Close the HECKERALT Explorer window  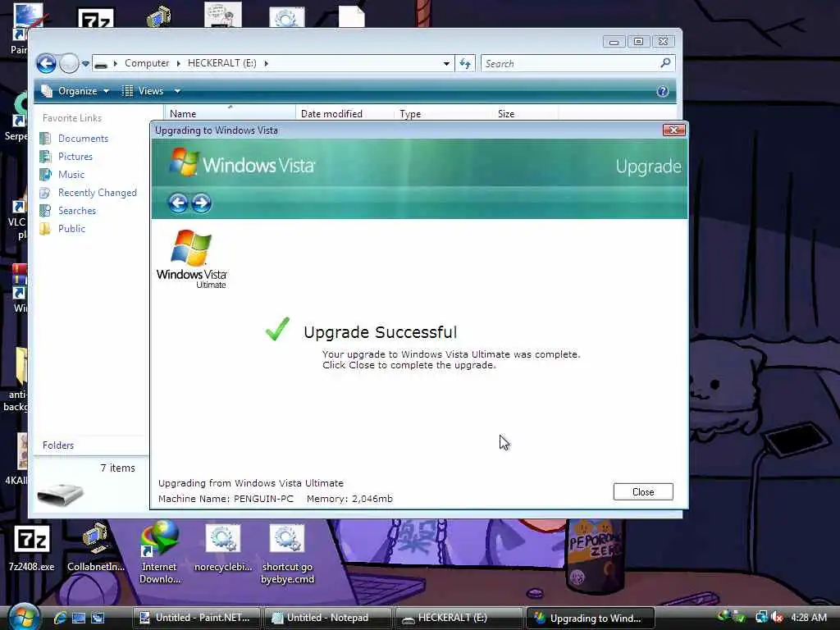coord(663,42)
